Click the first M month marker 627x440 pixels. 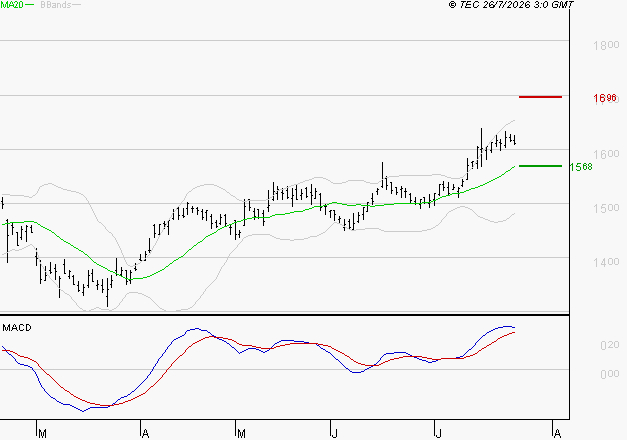tap(42, 433)
